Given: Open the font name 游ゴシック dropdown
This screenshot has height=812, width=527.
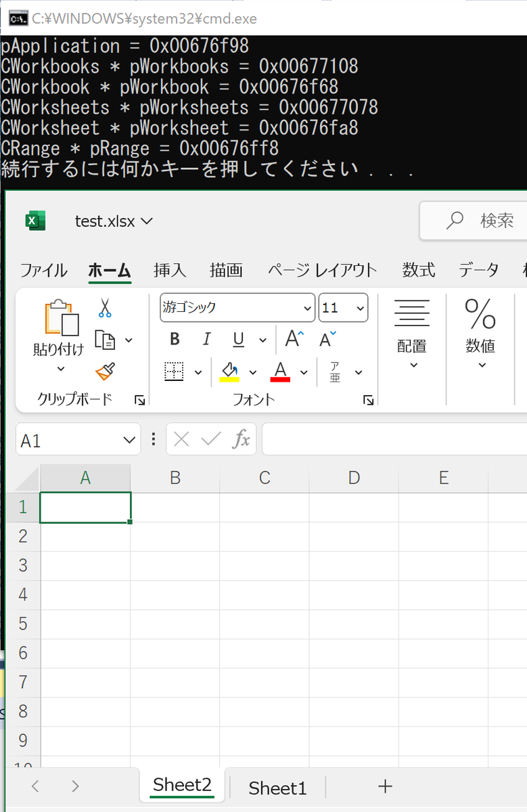Looking at the screenshot, I should [306, 308].
